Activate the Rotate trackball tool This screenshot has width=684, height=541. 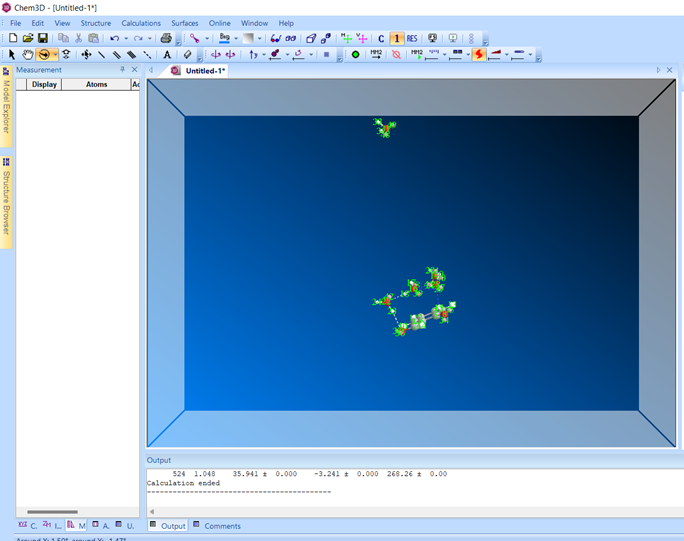click(x=44, y=55)
